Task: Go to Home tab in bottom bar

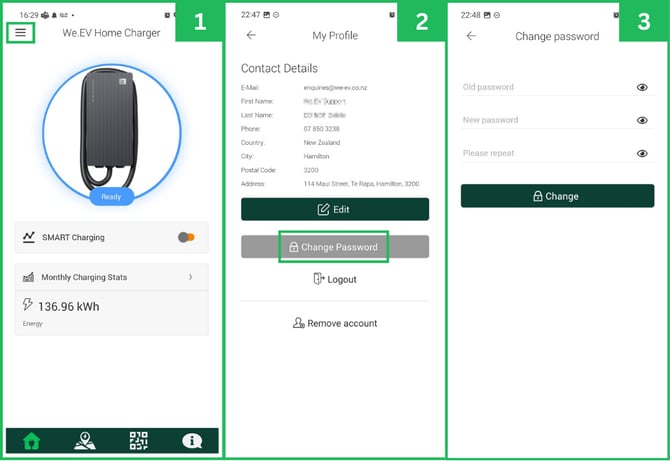Action: point(32,441)
